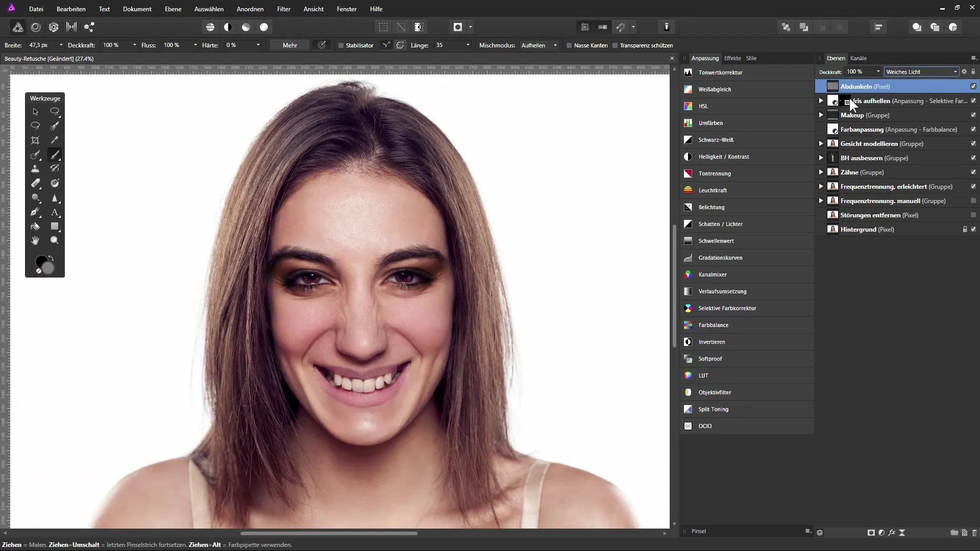
Task: Show the Störungen entfernen layer
Action: pos(973,215)
